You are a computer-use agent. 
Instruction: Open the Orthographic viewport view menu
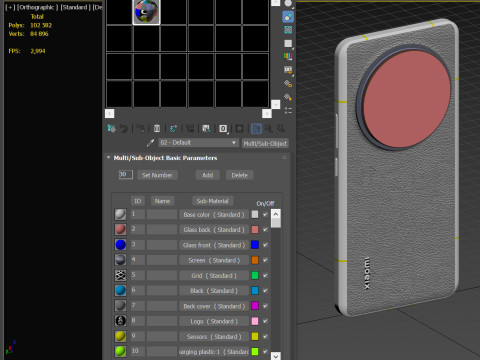tap(37, 7)
